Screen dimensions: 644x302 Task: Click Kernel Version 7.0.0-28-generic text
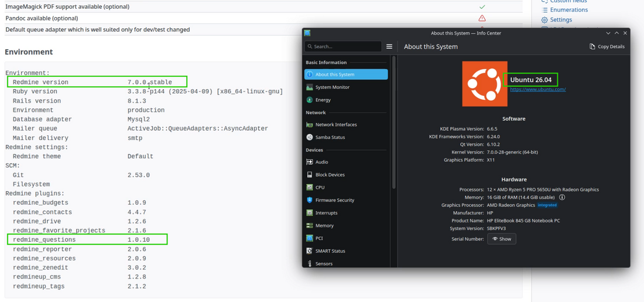[x=513, y=152]
